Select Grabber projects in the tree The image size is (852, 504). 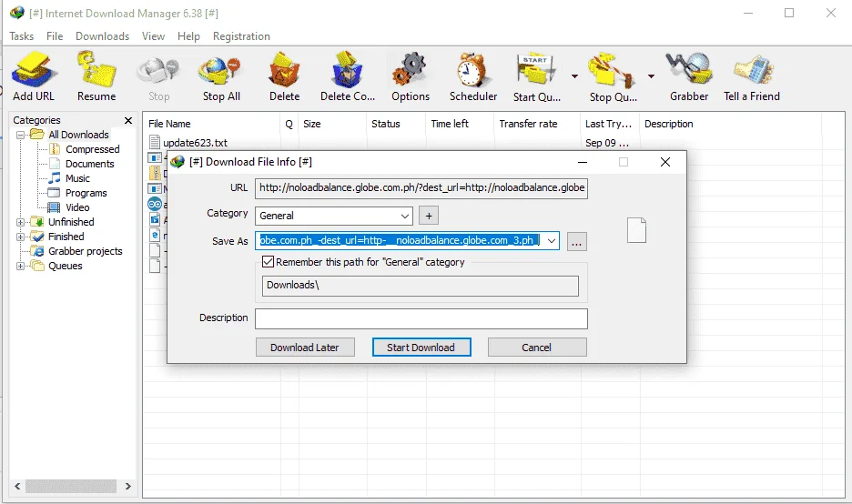point(85,251)
